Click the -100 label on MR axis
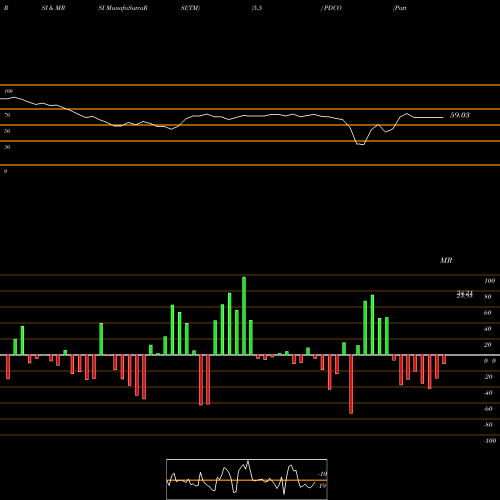 click(489, 441)
